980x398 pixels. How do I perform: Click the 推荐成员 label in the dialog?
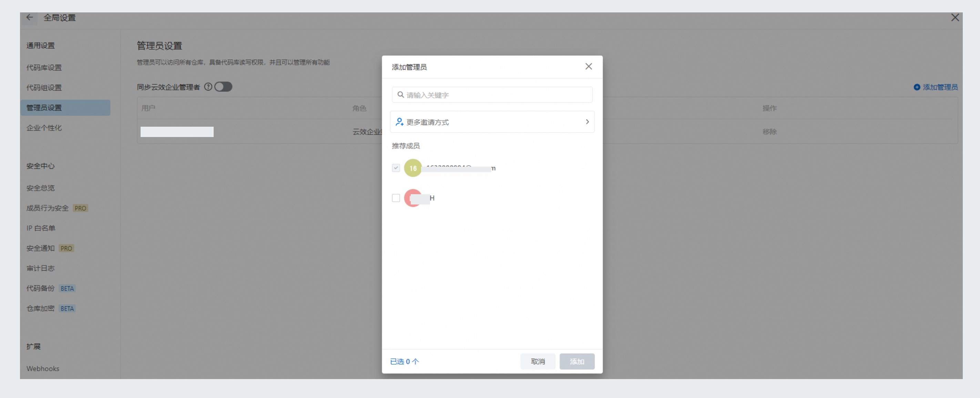tap(406, 146)
